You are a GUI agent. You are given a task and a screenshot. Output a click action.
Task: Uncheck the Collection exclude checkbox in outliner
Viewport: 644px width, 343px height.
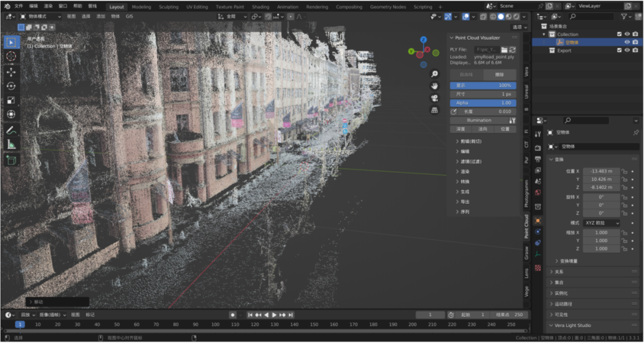click(x=620, y=34)
